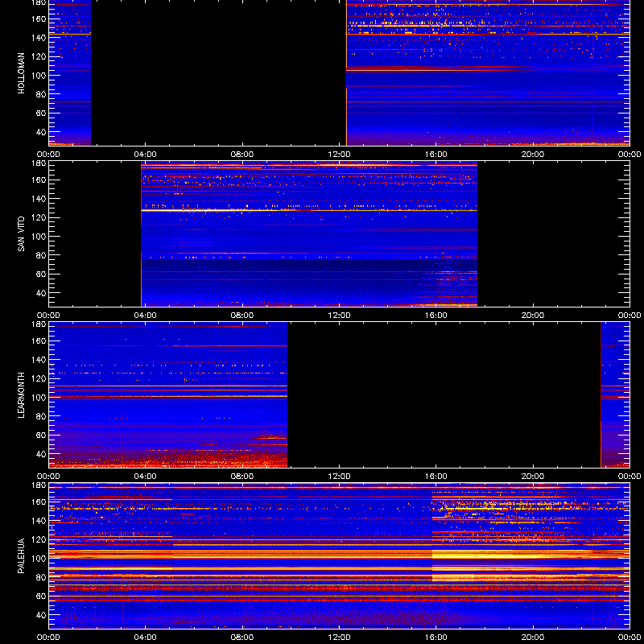Click the LEARMONTH station label
The width and height of the screenshot is (644, 644).
[22, 395]
